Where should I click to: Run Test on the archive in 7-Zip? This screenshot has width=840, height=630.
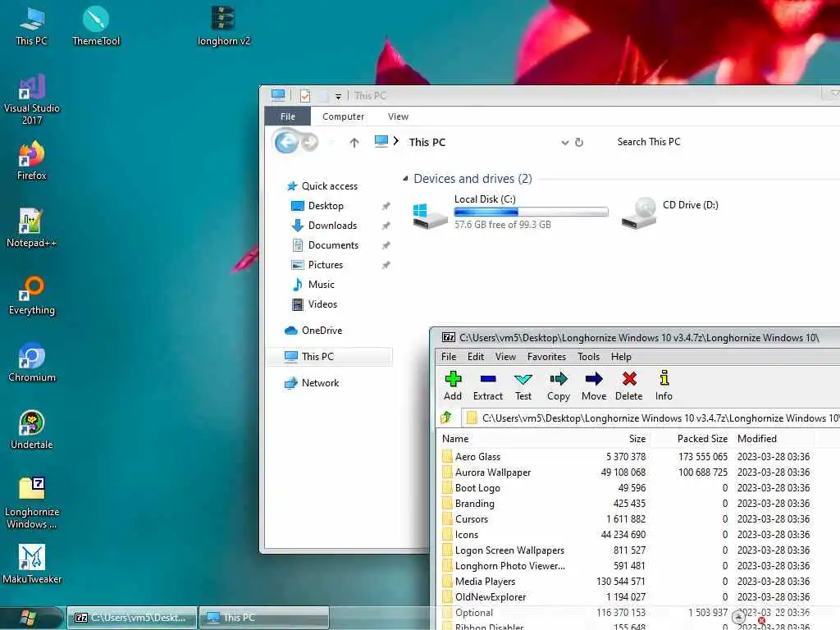[523, 386]
